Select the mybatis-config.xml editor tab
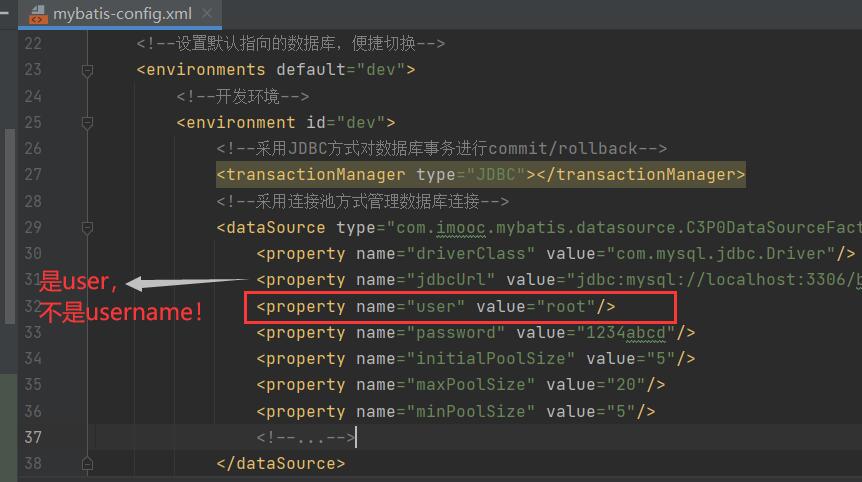 120,13
